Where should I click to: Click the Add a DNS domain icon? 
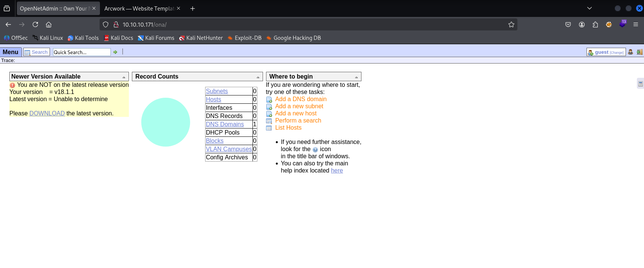[269, 100]
